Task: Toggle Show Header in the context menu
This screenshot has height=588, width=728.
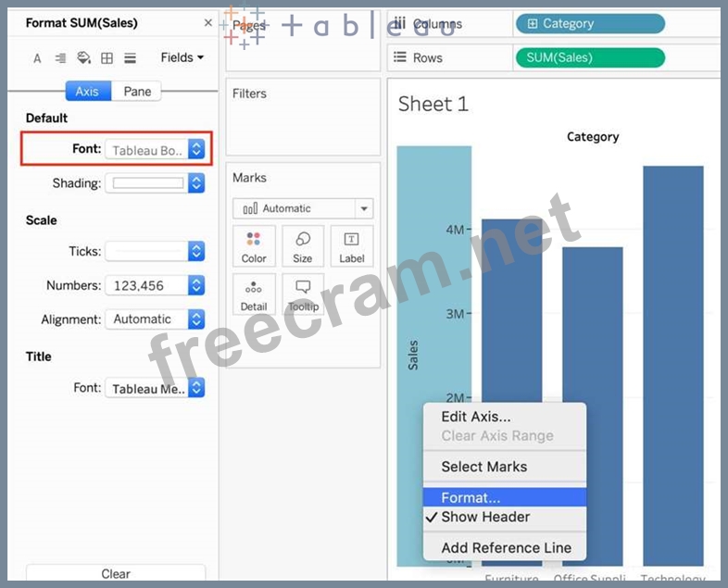Action: click(485, 517)
